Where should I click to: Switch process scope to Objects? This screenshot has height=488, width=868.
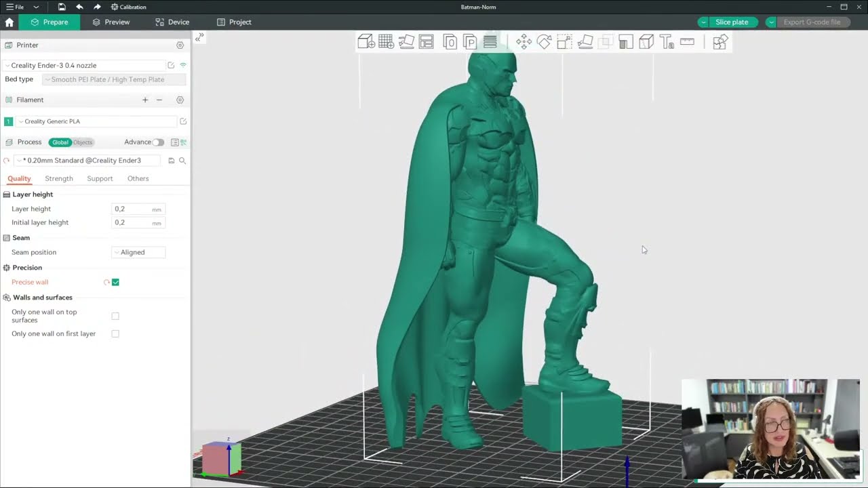(83, 142)
